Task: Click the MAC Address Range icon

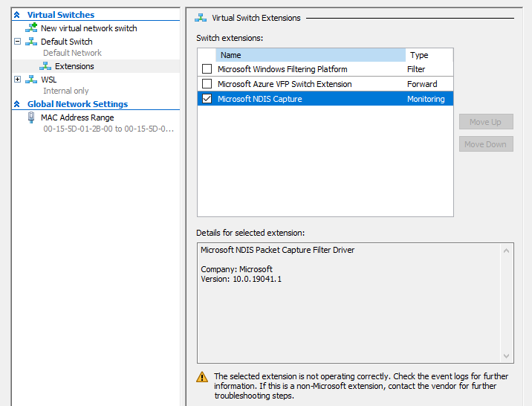Action: (x=31, y=117)
